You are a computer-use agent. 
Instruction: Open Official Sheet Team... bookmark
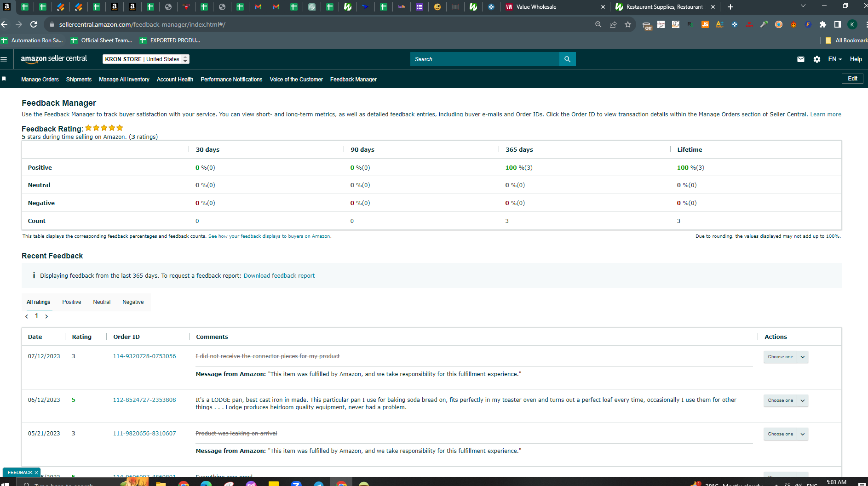(x=102, y=40)
